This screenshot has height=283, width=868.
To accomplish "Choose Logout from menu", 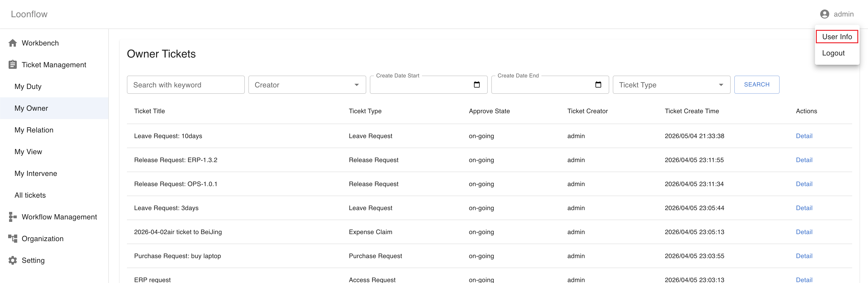I will (837, 53).
